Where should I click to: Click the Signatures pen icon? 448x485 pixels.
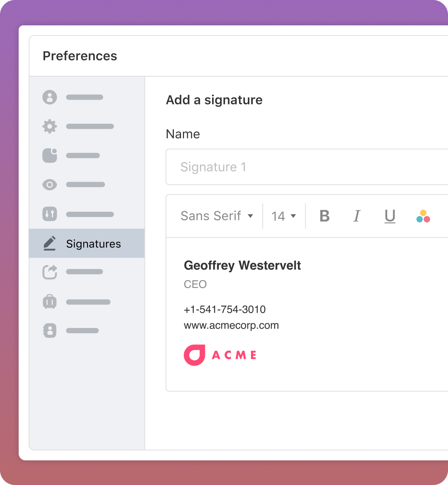[x=50, y=243]
